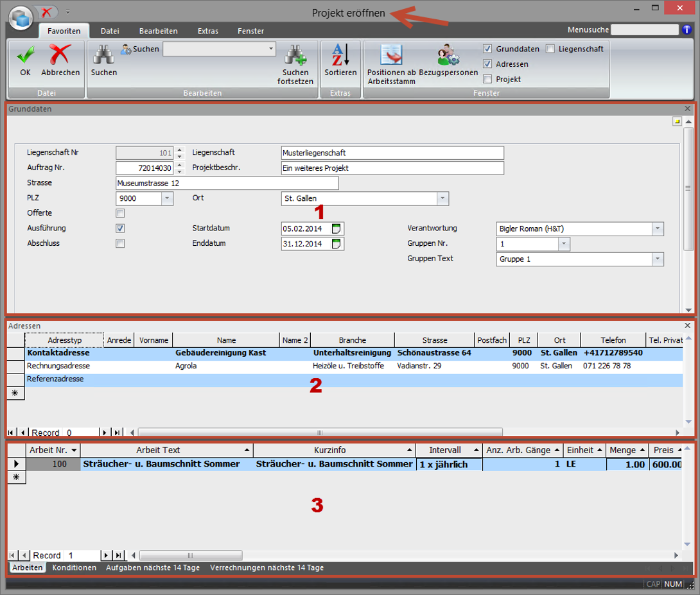Open the Intervall cell 1 x jährlich
This screenshot has width=700, height=595.
(449, 464)
